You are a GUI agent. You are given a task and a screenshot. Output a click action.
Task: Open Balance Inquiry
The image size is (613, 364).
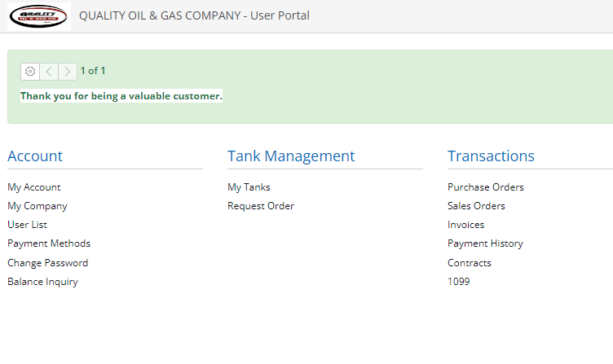(x=42, y=282)
